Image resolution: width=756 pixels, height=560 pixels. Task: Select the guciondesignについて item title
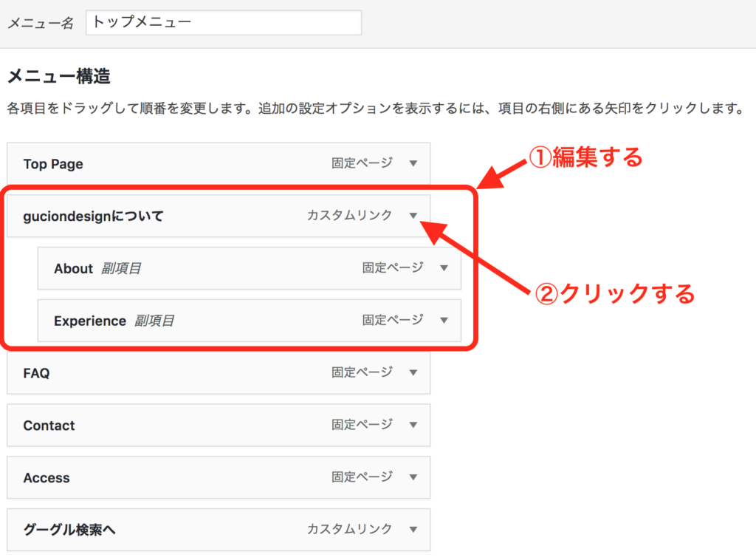click(93, 216)
